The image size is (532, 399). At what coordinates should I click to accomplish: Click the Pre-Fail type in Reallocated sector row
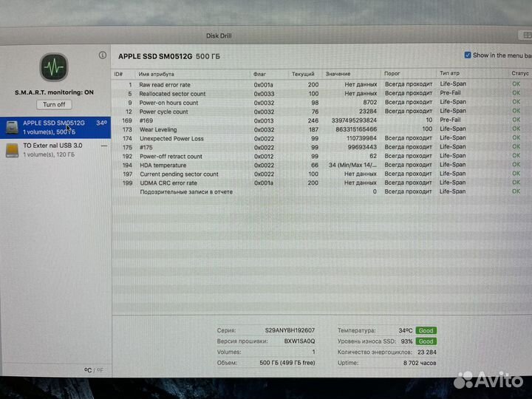coord(450,92)
